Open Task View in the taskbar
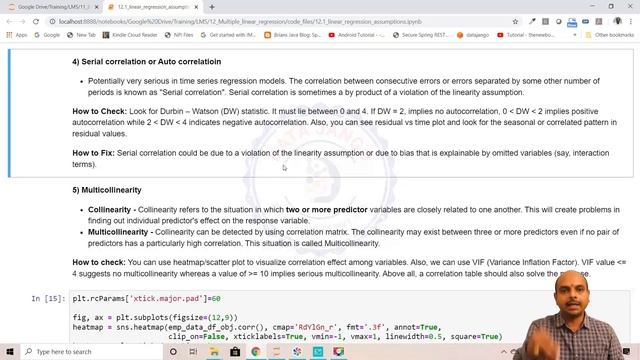The image size is (640, 360). (193, 352)
